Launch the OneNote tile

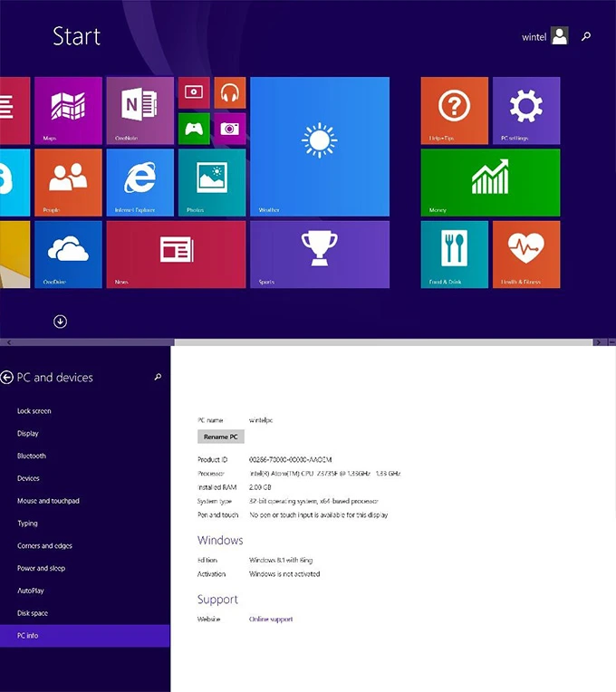point(140,111)
